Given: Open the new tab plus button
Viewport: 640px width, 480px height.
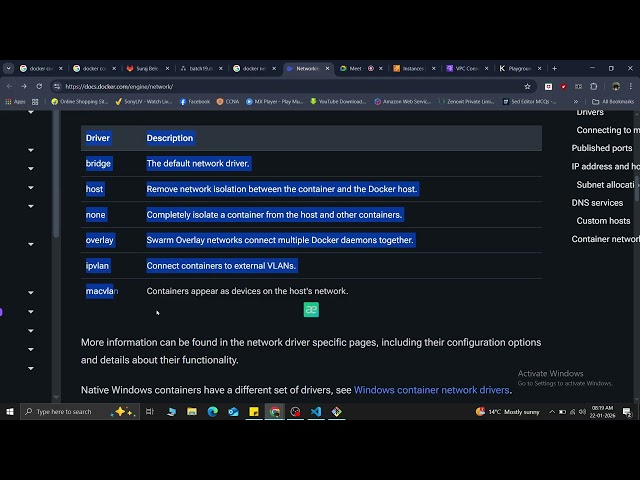Looking at the screenshot, I should click(554, 68).
